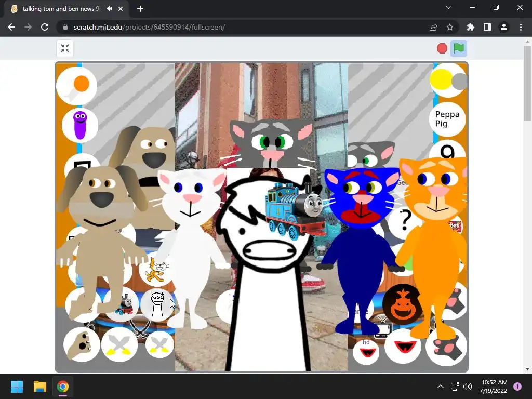Click the Peppa Pig circle button
Image resolution: width=532 pixels, height=399 pixels.
click(447, 119)
